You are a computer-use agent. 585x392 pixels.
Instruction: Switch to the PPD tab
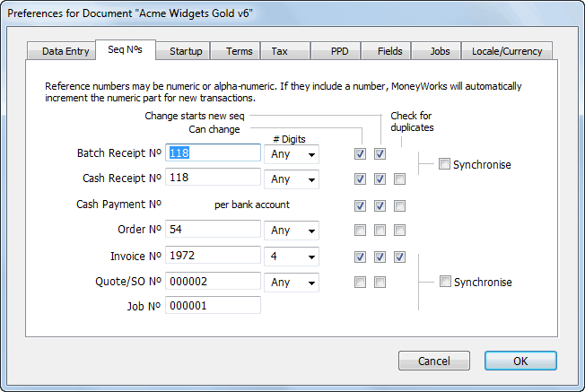(336, 51)
